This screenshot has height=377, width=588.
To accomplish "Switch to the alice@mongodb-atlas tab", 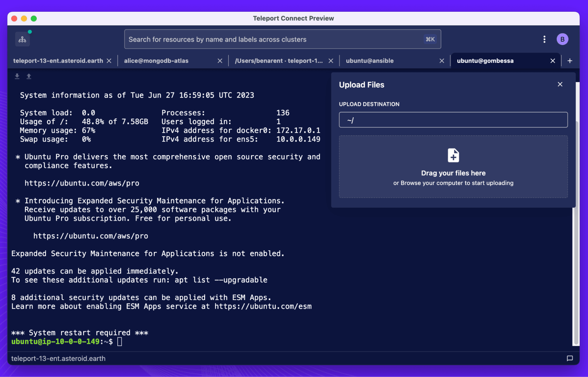I will [x=156, y=61].
